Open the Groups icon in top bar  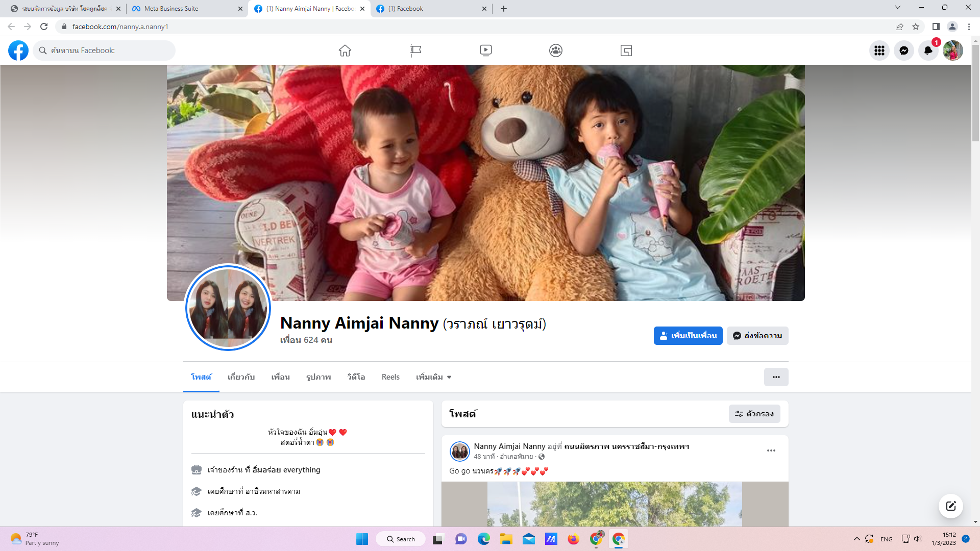click(x=556, y=51)
